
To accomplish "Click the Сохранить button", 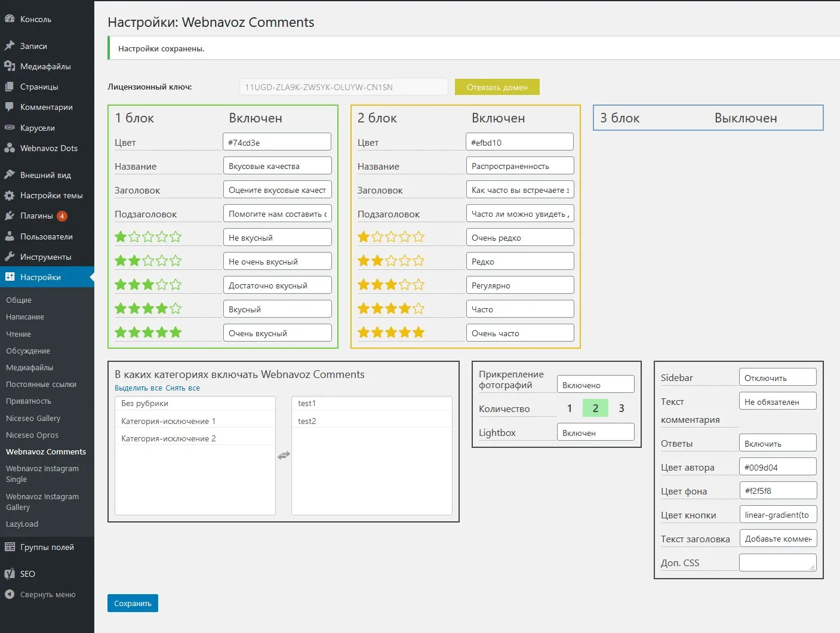I will pos(133,603).
